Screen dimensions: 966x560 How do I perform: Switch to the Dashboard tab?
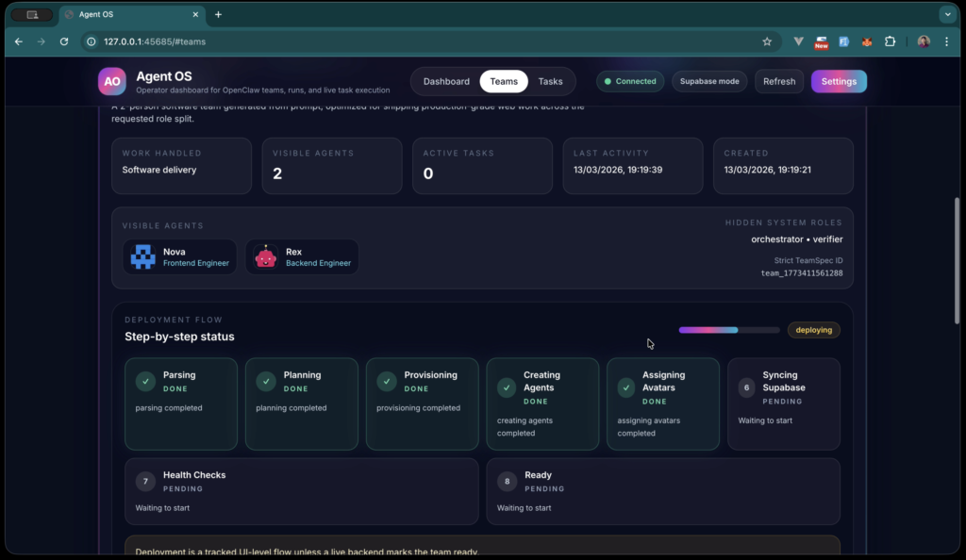pos(446,81)
